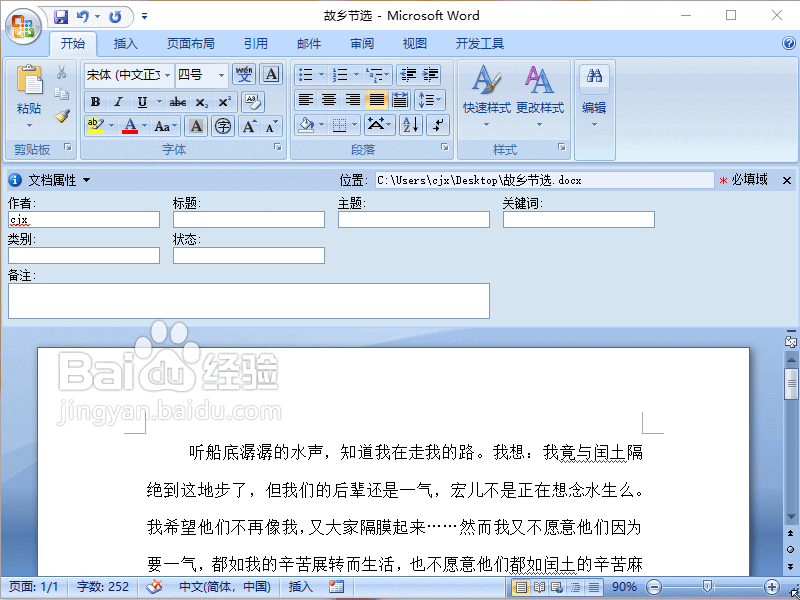
Task: Open the Insert (插入) tab
Action: (126, 44)
